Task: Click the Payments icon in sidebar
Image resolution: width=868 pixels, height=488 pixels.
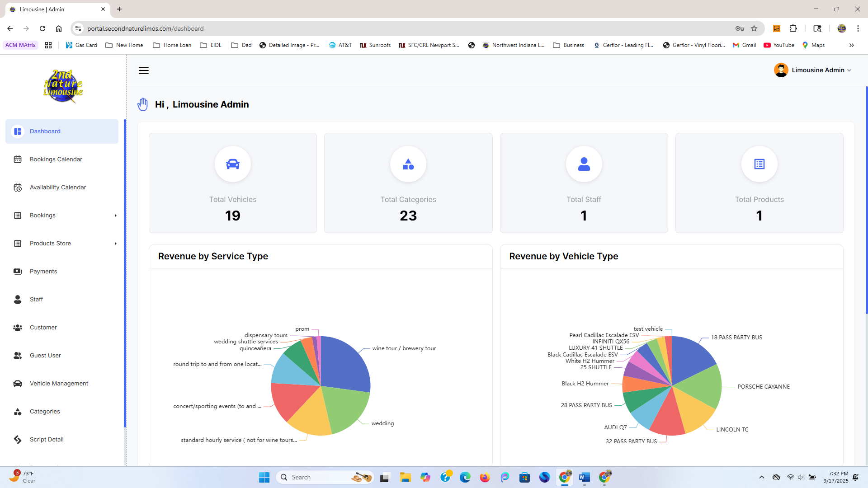Action: point(18,272)
